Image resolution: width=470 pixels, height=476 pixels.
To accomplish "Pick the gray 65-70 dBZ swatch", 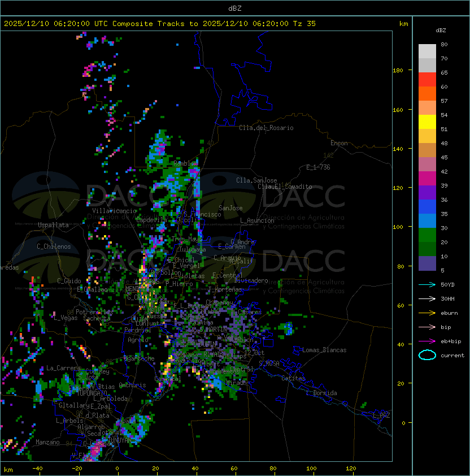I will (x=427, y=65).
